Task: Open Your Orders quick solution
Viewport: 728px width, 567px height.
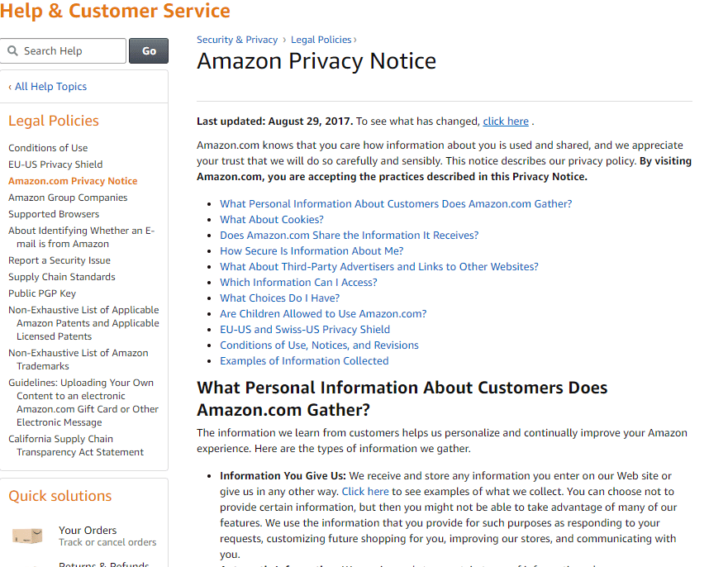Action: point(88,531)
